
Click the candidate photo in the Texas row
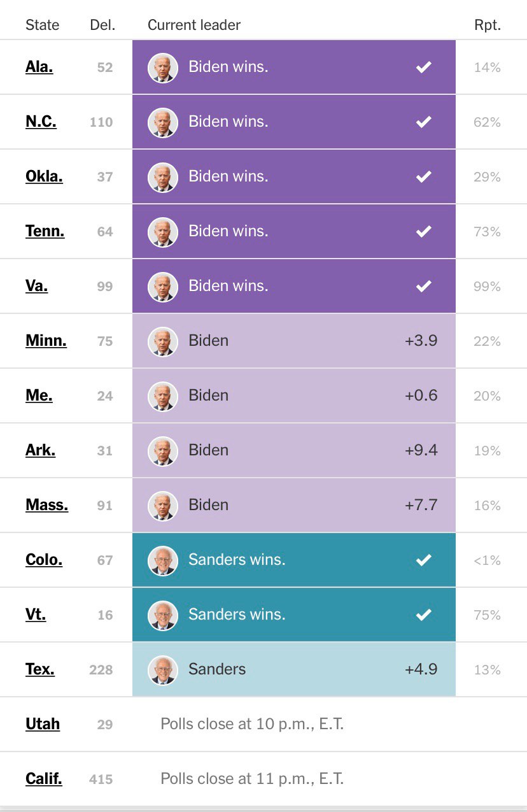(162, 670)
